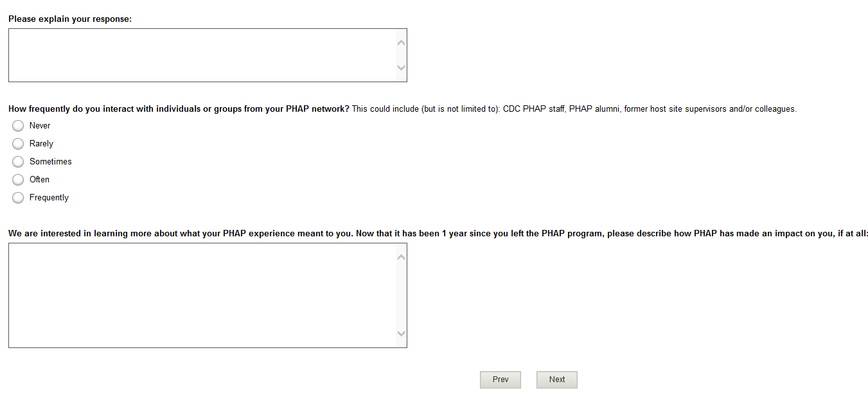Click scrollbar track of explain response box
This screenshot has width=868, height=402.
401,55
